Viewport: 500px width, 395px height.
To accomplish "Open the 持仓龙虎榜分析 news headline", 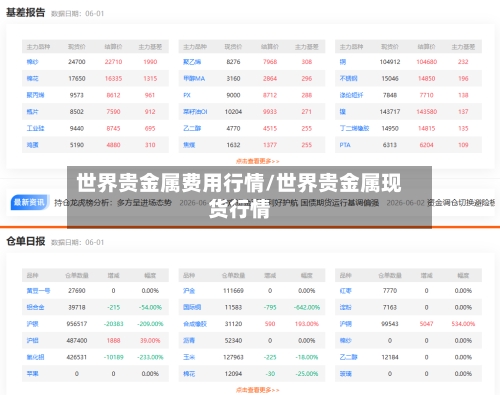I will click(113, 202).
